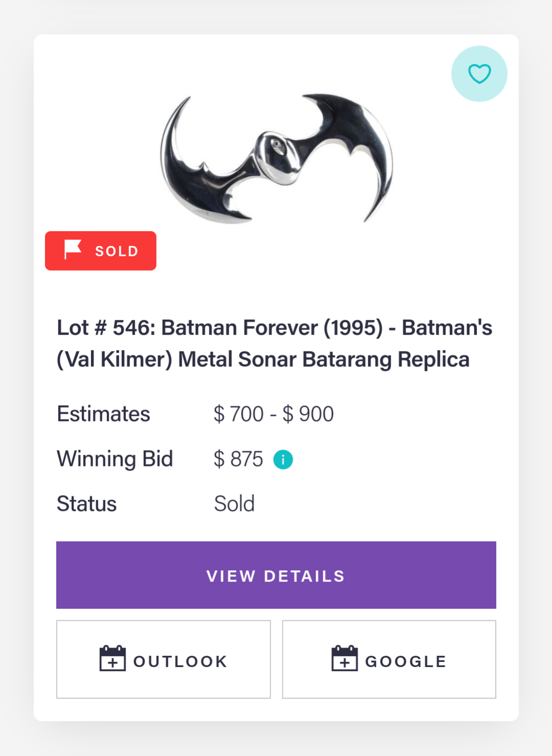Click the SOLD text on the red badge
The image size is (552, 756).
[x=117, y=251]
